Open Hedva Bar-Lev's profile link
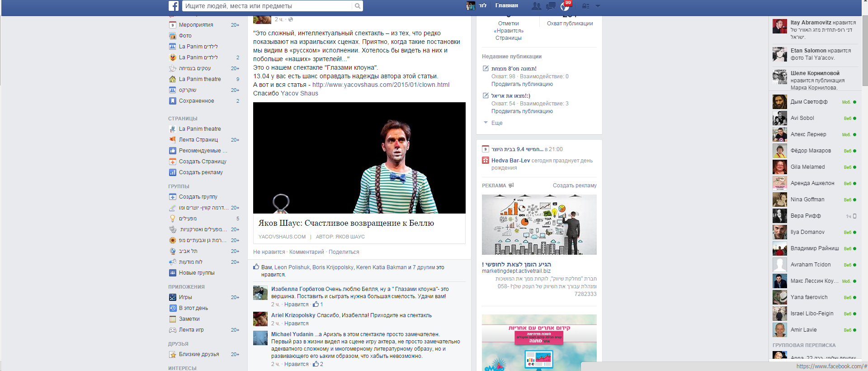This screenshot has height=371, width=868. tap(510, 161)
